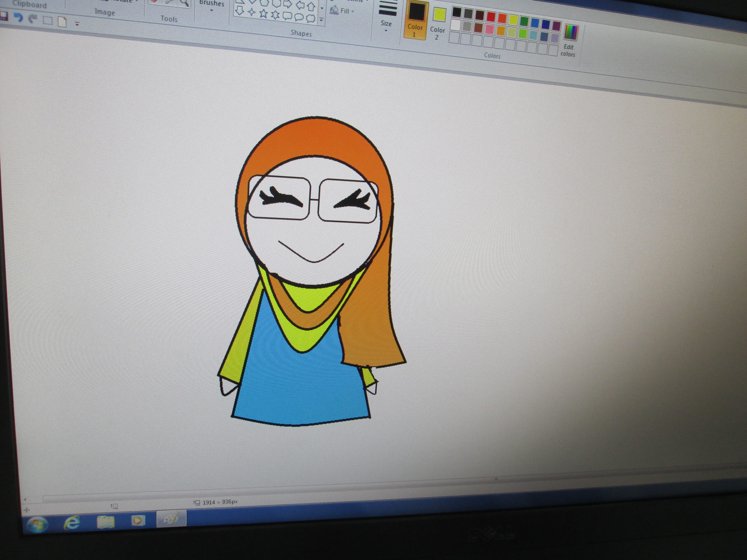The height and width of the screenshot is (560, 747).
Task: Pick the rounded rectangle callout shape
Action: point(287,16)
